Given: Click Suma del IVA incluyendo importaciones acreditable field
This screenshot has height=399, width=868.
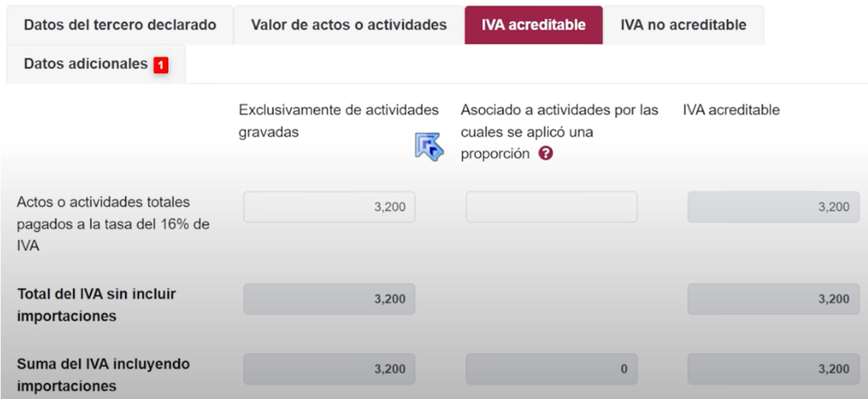Looking at the screenshot, I should pyautogui.click(x=771, y=369).
